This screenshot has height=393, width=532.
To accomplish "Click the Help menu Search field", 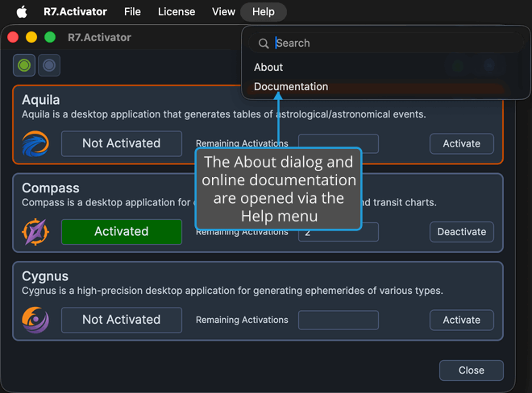I will click(x=386, y=43).
